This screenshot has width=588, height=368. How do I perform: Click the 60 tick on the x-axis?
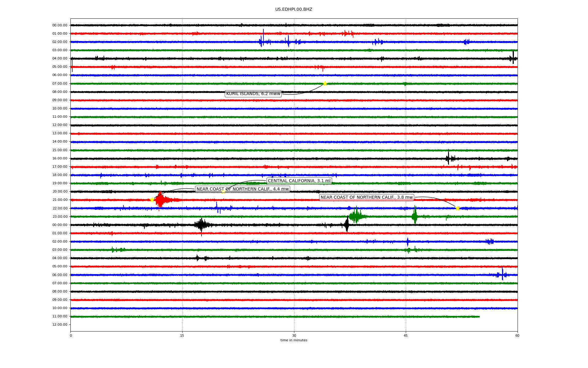(x=517, y=335)
